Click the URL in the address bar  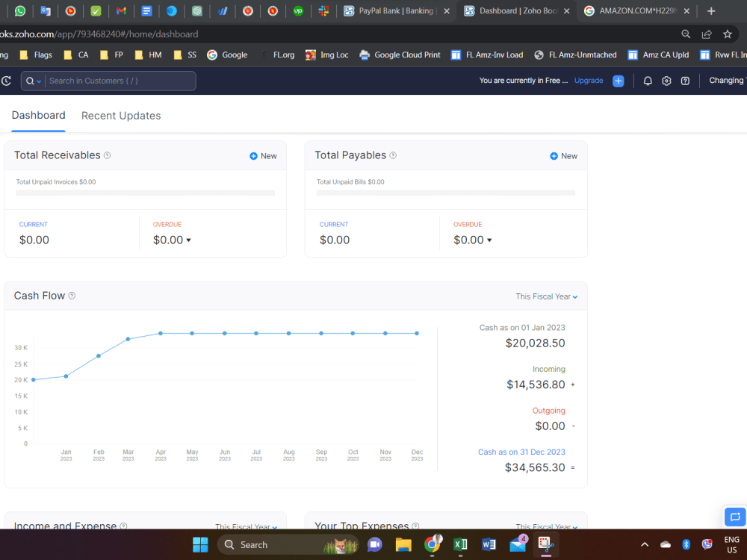point(99,34)
